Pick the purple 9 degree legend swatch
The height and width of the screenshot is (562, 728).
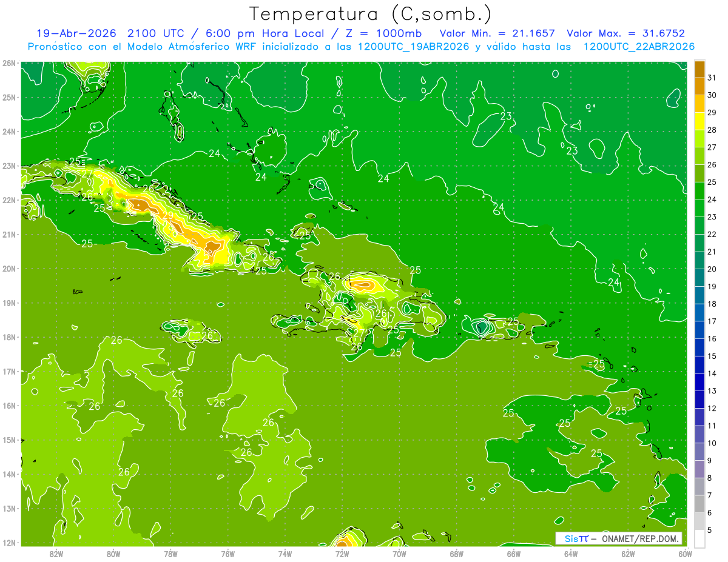click(699, 469)
